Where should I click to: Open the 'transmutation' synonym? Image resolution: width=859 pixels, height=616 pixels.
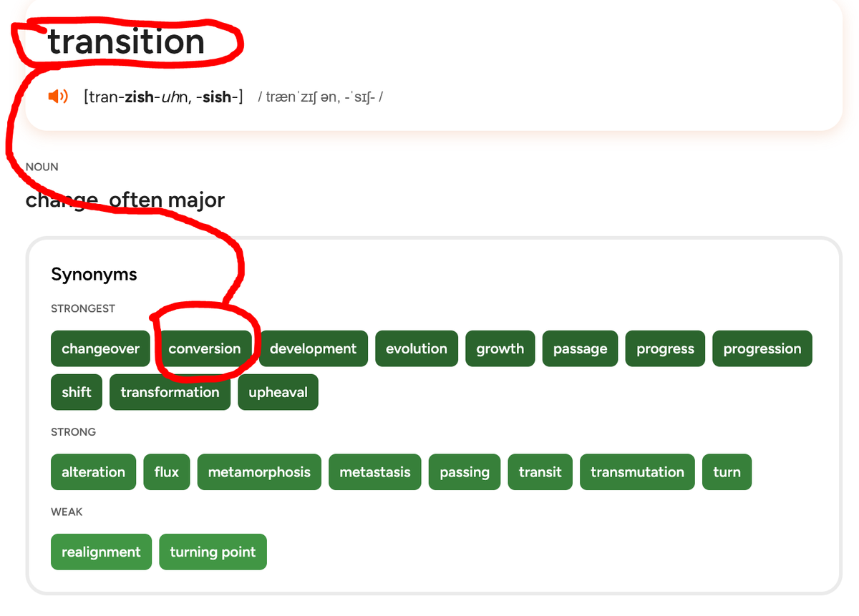point(638,472)
